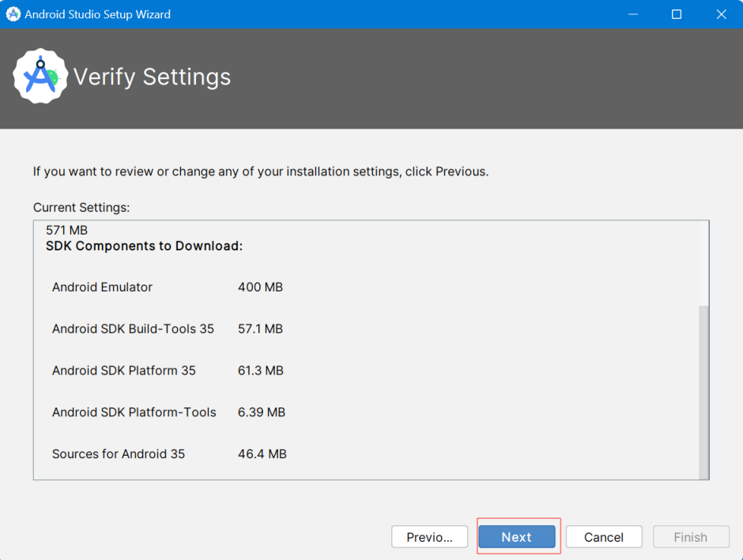Click the Android Studio logo beside Verify Settings
The width and height of the screenshot is (743, 560).
point(40,76)
